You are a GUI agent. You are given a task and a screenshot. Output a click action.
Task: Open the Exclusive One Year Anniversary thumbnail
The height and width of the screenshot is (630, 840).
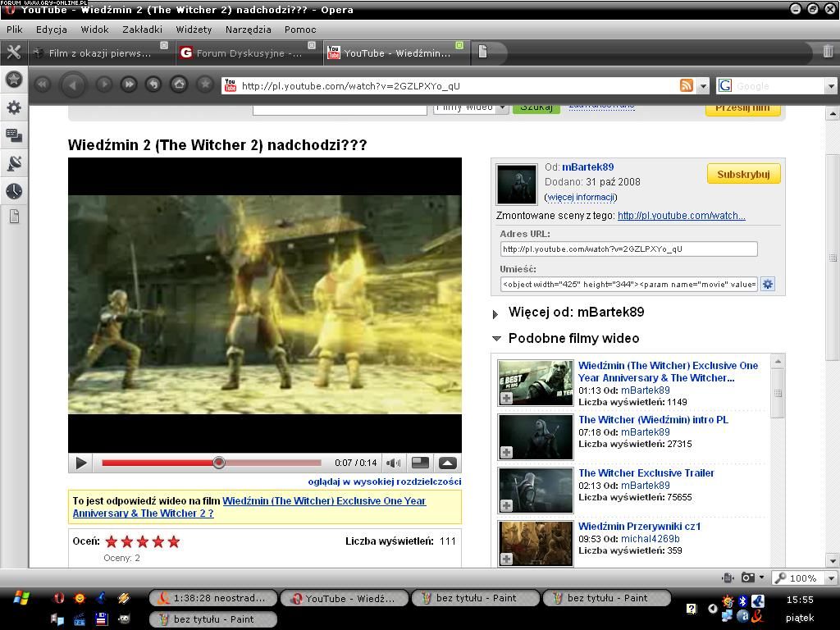pyautogui.click(x=535, y=382)
